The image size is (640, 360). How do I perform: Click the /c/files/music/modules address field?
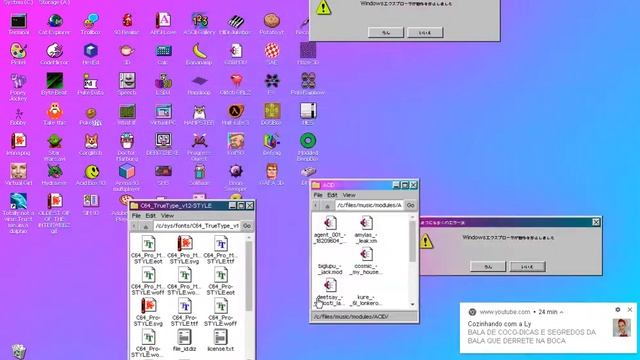369,205
